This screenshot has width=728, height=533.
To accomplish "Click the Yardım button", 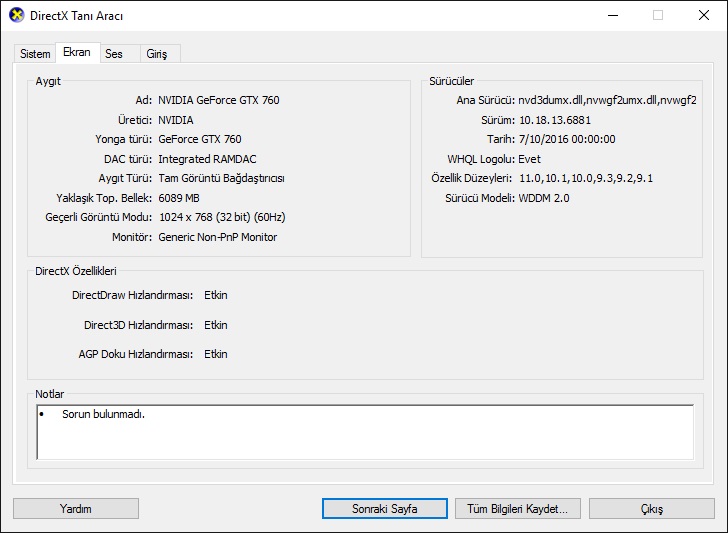I will click(x=76, y=509).
